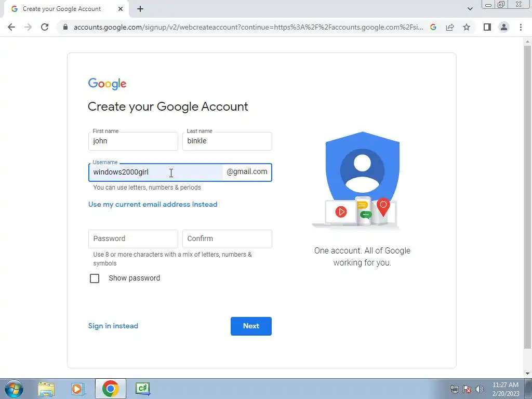
Task: View site security lock info
Action: tap(65, 27)
